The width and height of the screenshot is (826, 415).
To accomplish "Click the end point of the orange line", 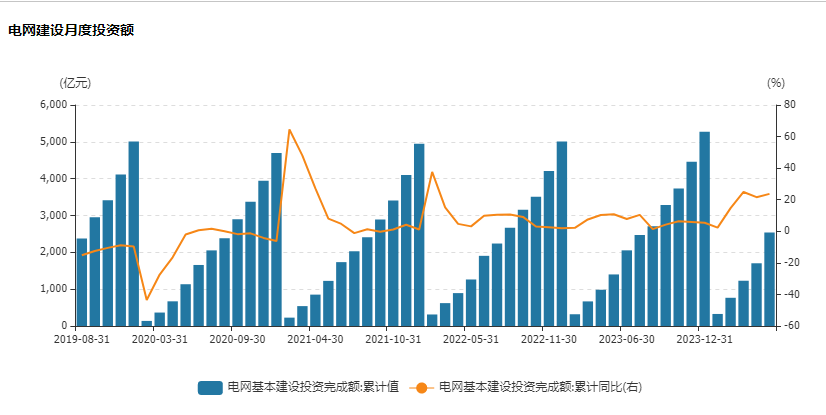I will 769,194.
